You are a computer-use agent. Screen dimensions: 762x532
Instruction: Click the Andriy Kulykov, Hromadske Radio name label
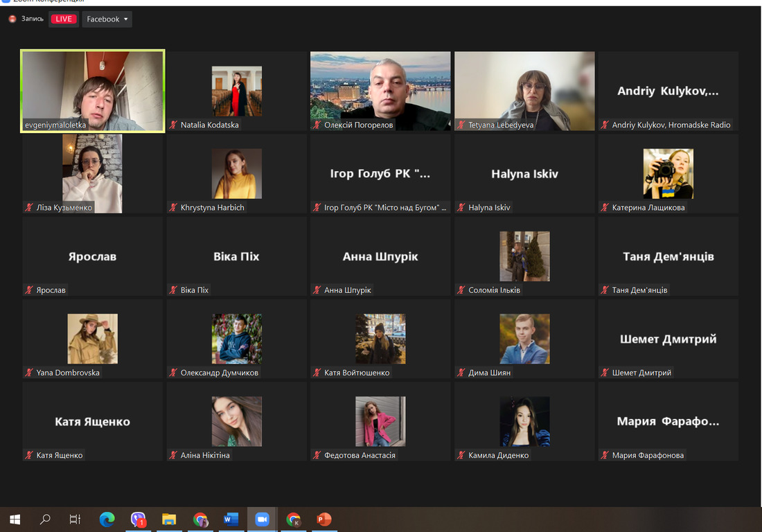tap(671, 125)
